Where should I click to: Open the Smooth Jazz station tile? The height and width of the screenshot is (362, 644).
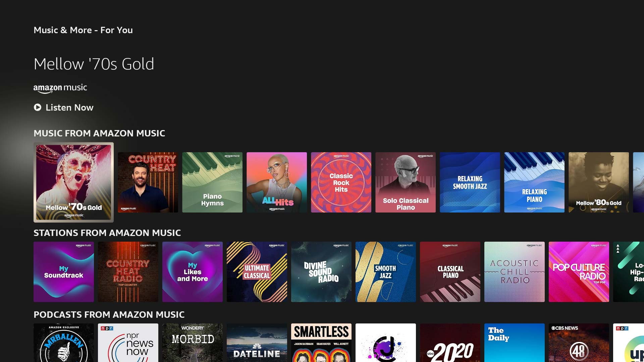click(386, 272)
